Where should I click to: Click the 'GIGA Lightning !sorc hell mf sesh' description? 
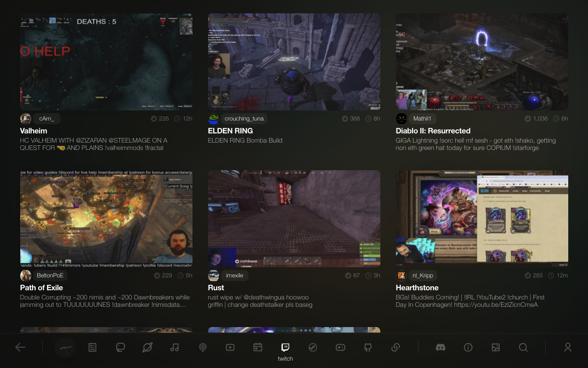coord(476,144)
